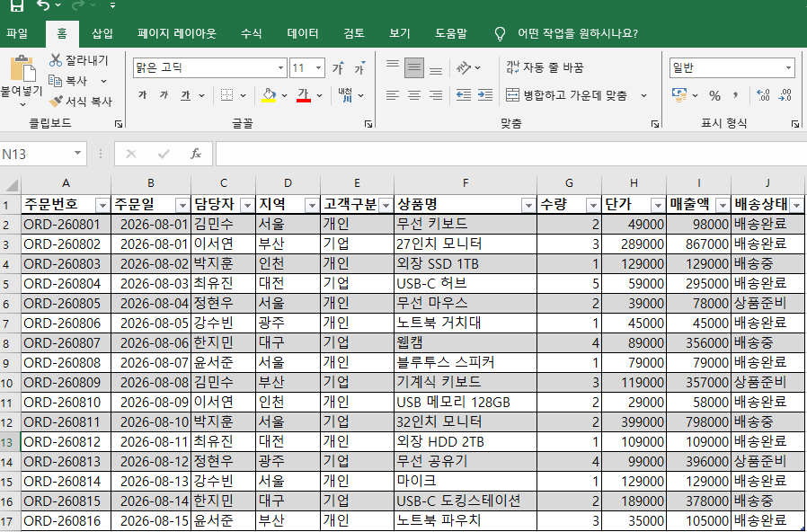Toggle center horizontal alignment
Screen dimensions: 807x532
tap(414, 95)
